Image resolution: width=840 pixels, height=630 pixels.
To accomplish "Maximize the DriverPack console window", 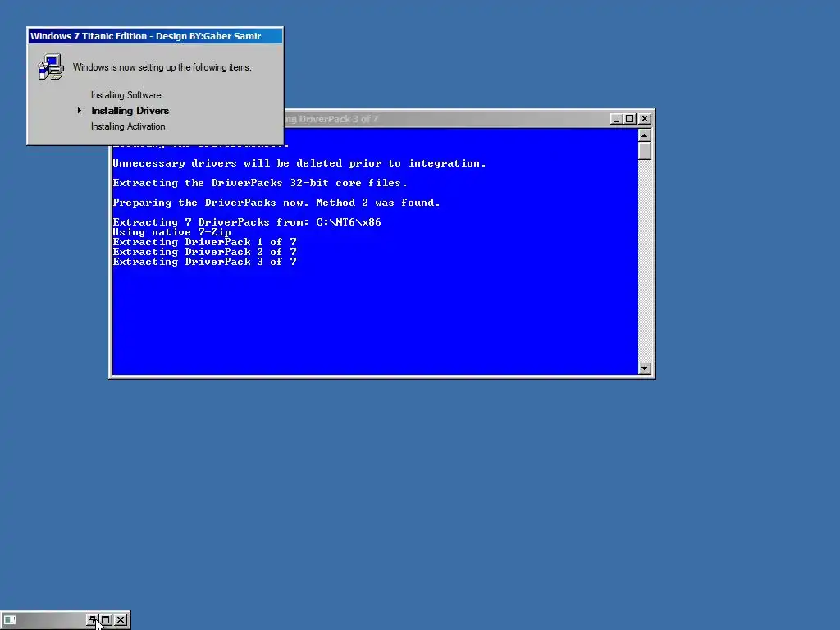I will coord(630,119).
